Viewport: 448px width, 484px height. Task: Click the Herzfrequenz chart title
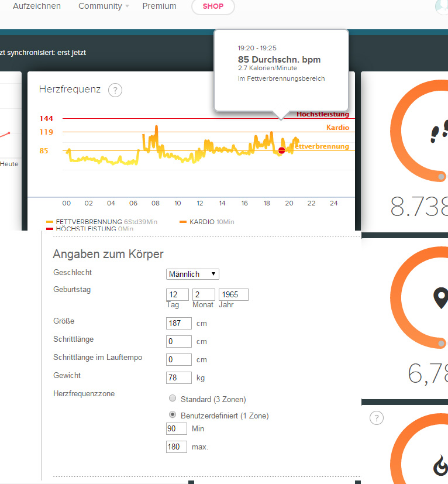point(70,89)
